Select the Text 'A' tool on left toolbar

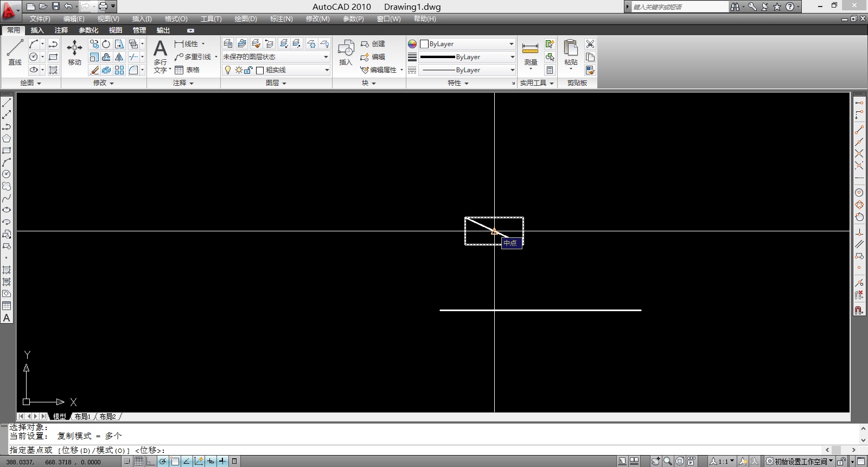coord(7,318)
